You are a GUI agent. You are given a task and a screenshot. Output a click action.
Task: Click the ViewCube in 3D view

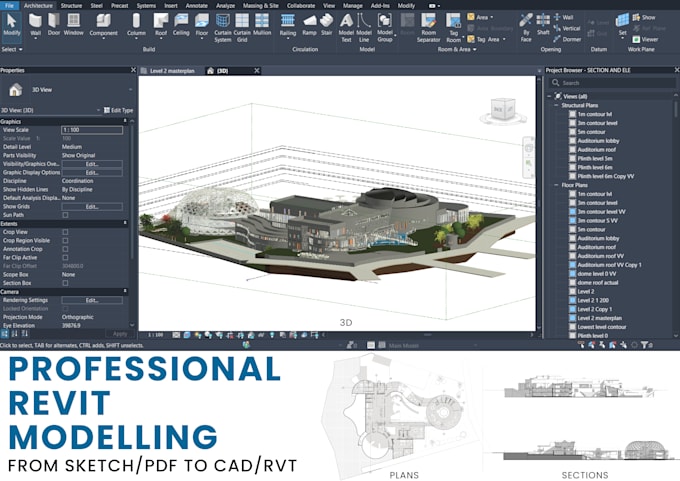point(503,110)
